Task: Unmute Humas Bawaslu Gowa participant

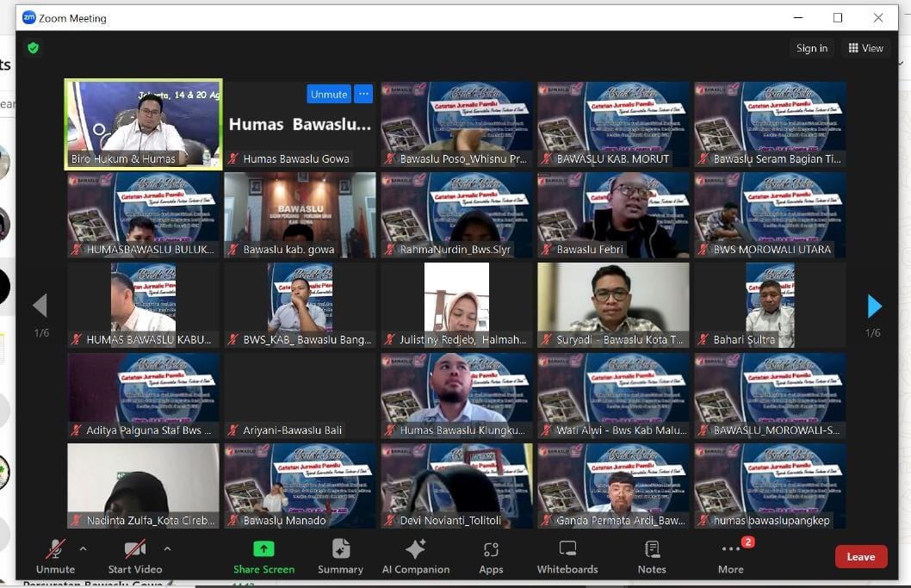Action: pyautogui.click(x=329, y=94)
